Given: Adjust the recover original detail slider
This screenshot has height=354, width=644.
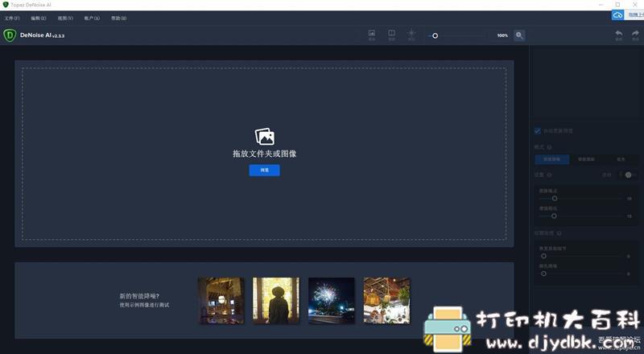Looking at the screenshot, I should click(x=580, y=256).
